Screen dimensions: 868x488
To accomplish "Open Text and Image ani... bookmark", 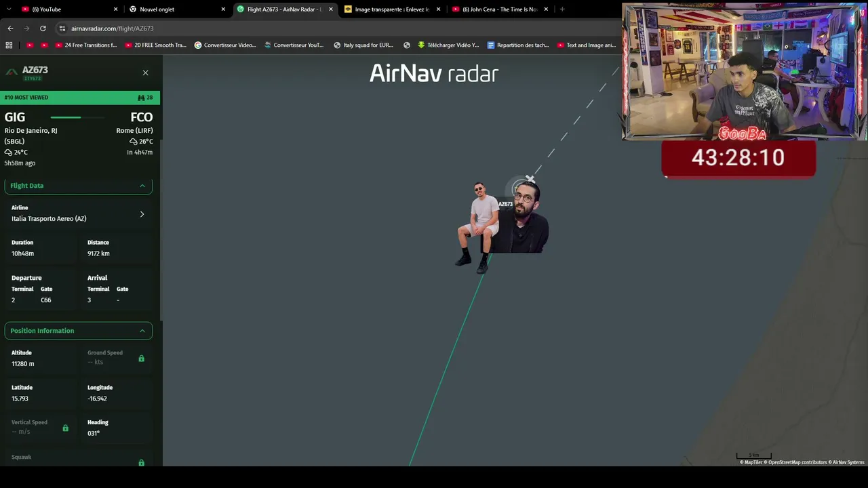I will tap(587, 45).
